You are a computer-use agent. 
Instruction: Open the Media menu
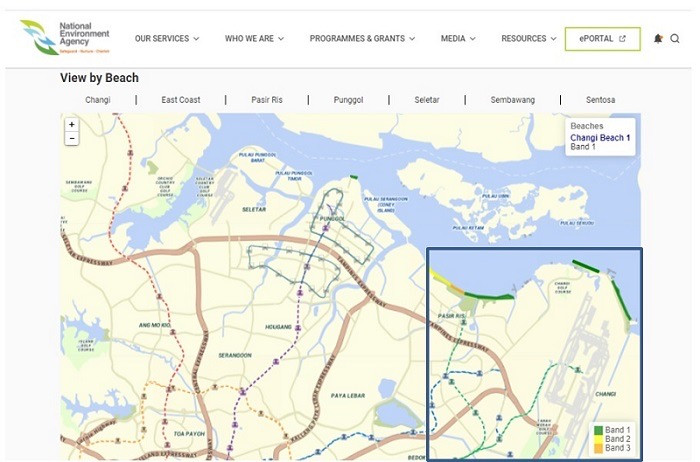(457, 39)
